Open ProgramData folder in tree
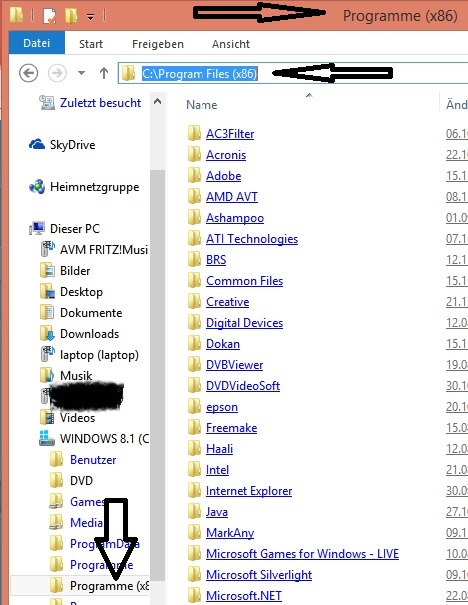 coord(105,544)
